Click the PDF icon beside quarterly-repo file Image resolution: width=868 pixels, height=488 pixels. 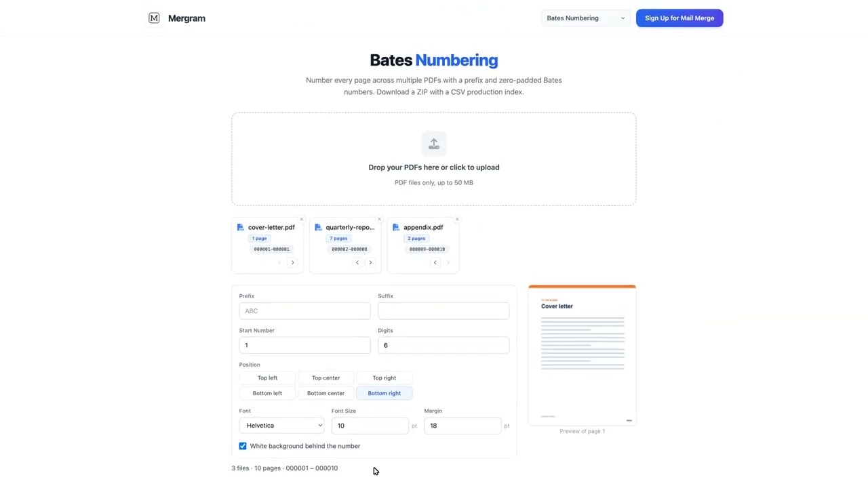tap(318, 228)
